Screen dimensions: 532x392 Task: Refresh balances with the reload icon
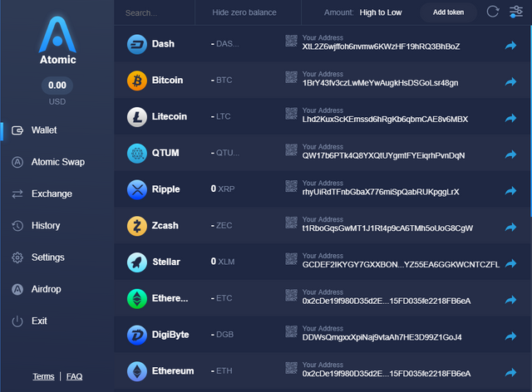(493, 12)
